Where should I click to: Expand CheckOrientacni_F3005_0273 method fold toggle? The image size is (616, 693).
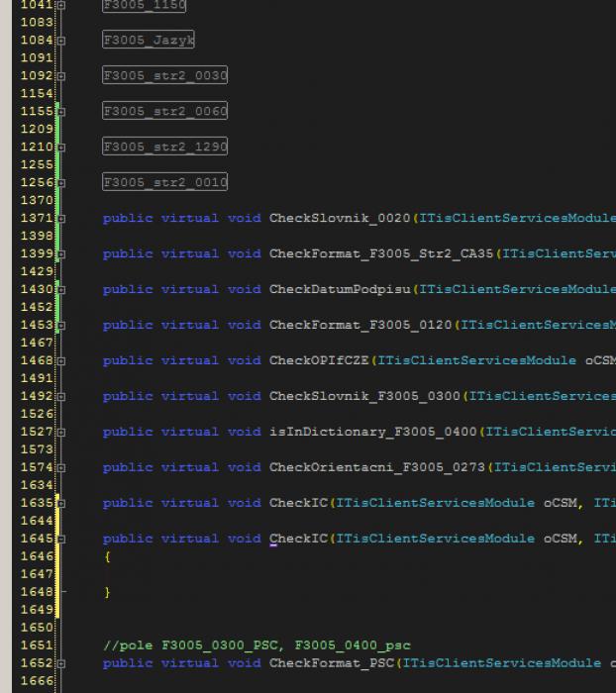[61, 467]
